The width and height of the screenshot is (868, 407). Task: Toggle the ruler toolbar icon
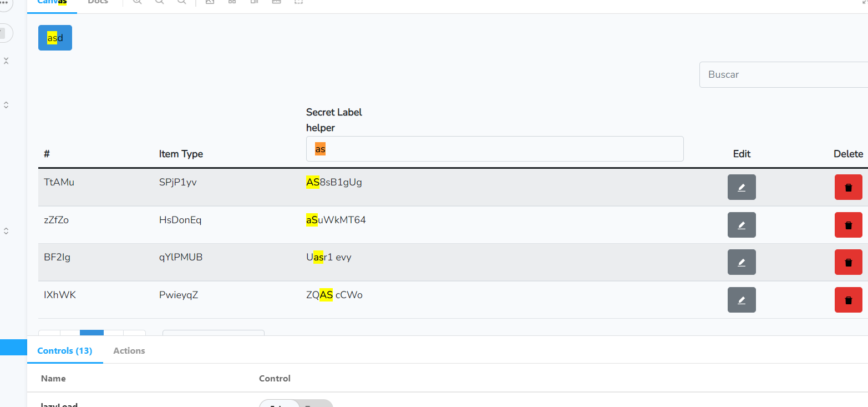pyautogui.click(x=276, y=2)
